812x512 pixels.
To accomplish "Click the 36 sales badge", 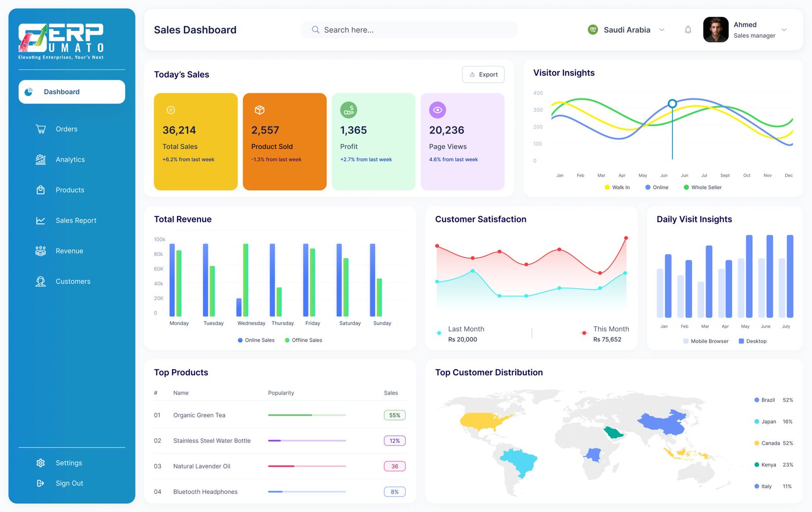I will click(395, 466).
